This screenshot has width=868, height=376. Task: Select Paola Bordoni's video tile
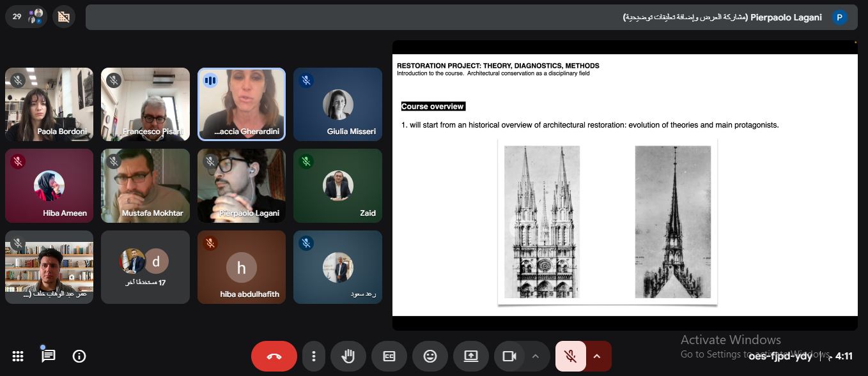click(x=49, y=104)
